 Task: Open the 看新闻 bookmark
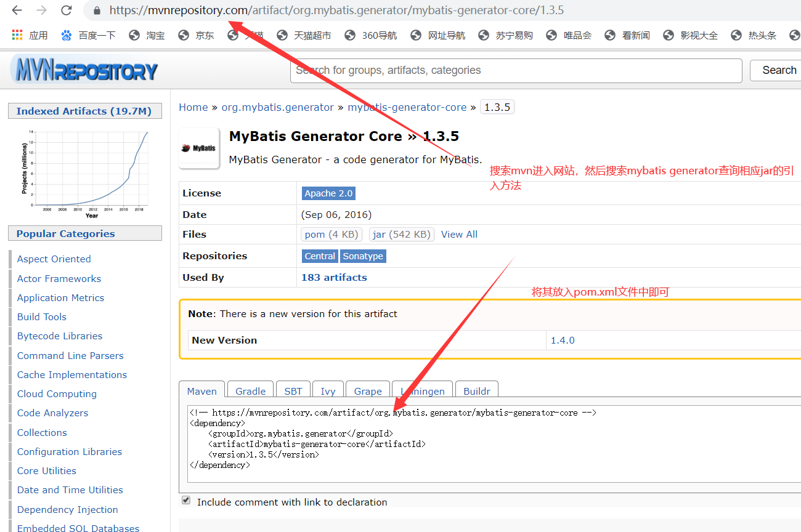coord(627,35)
